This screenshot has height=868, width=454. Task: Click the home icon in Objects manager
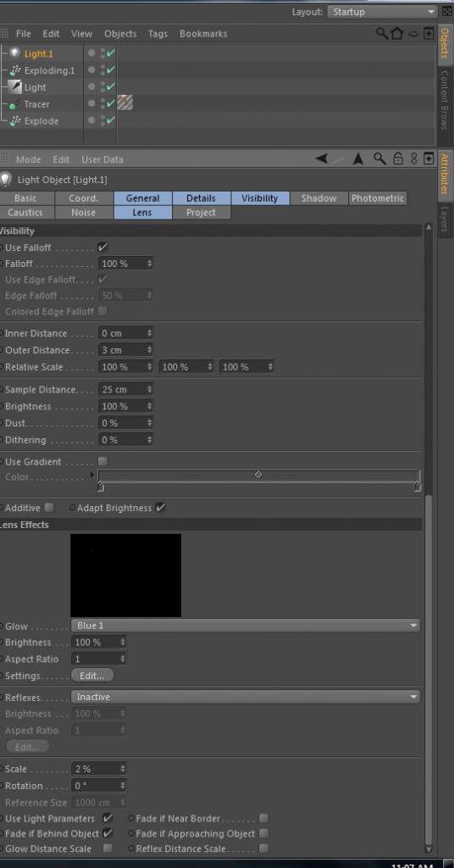(397, 33)
